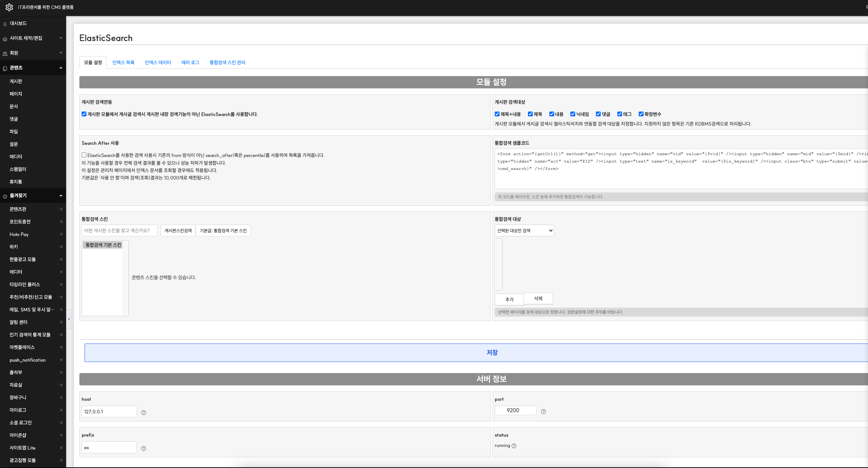
Task: Remove Hoto Pay from favorites
Action: (x=61, y=234)
